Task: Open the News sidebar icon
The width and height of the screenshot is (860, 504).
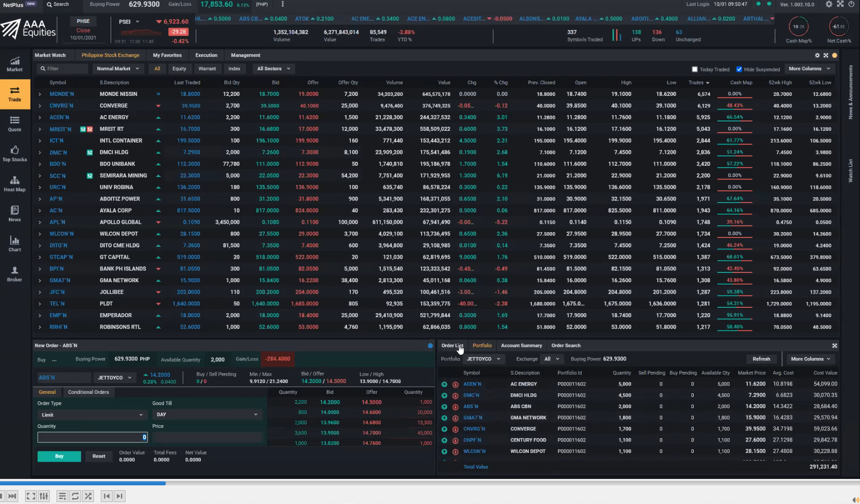Action: click(x=15, y=213)
